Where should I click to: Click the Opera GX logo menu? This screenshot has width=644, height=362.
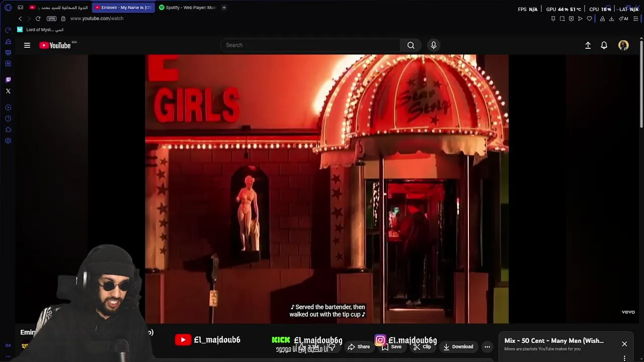[x=8, y=8]
